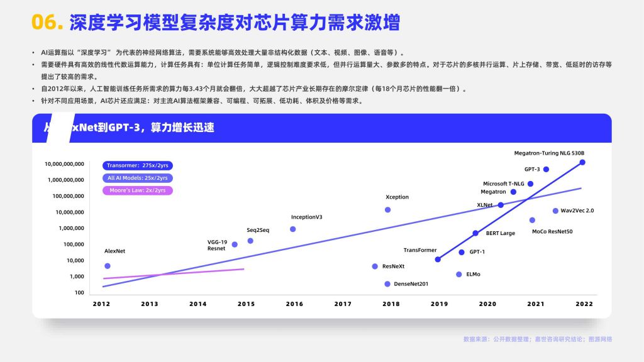Click the "Wav2Vec 2.0" chart label
The image size is (644, 362).
point(577,211)
